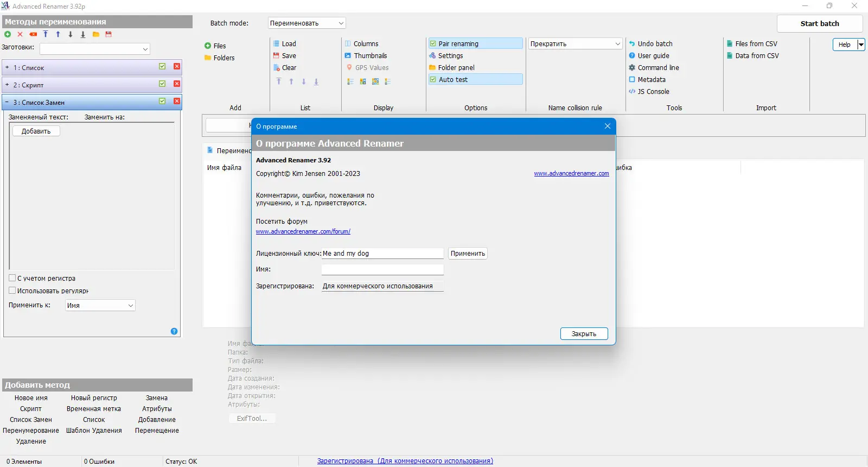Click the Имя input field in About dialog
The image size is (868, 467).
tap(382, 269)
